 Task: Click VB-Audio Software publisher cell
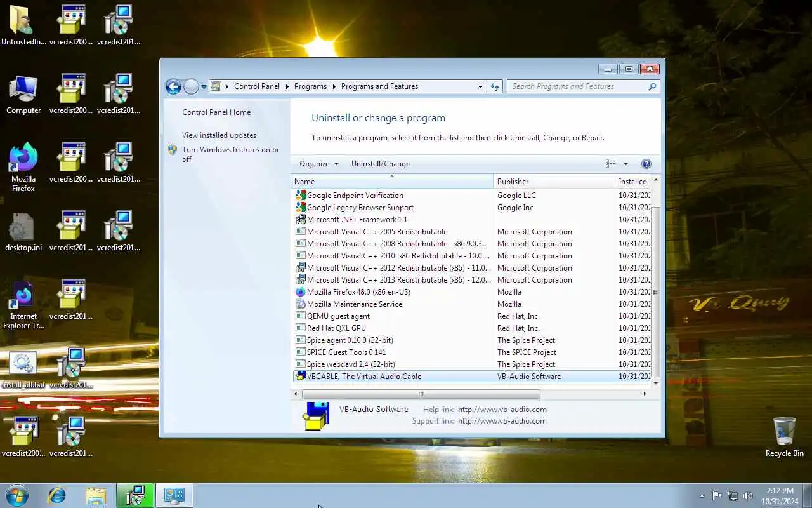pos(529,377)
